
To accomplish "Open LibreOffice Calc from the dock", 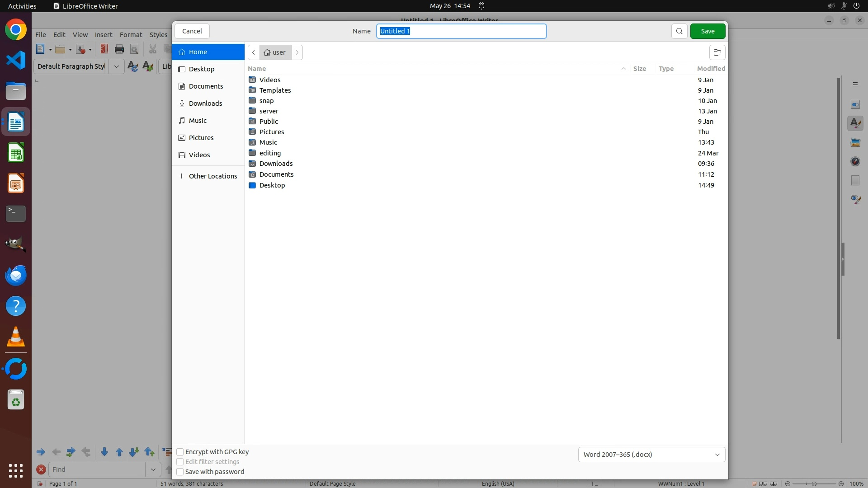I will [16, 153].
